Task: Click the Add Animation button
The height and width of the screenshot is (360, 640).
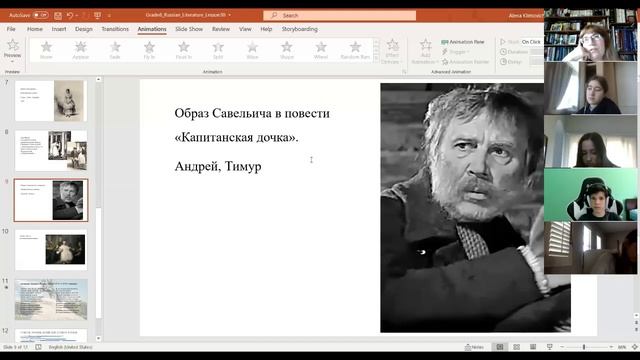Action: [x=425, y=51]
